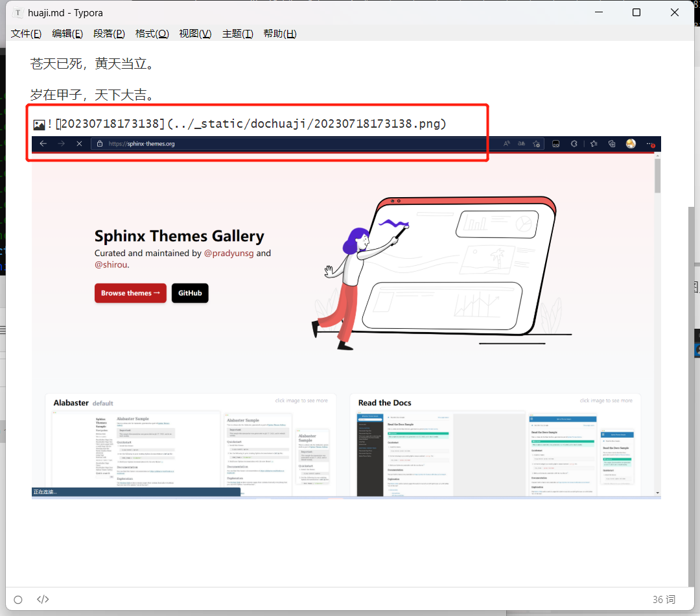Click the Alabaster theme title
The height and width of the screenshot is (616, 700).
[x=71, y=403]
